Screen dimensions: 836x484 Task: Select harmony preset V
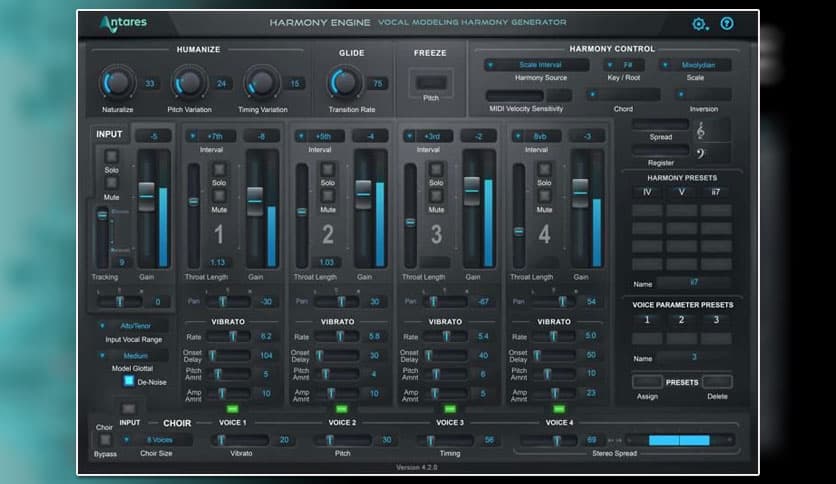[x=681, y=192]
